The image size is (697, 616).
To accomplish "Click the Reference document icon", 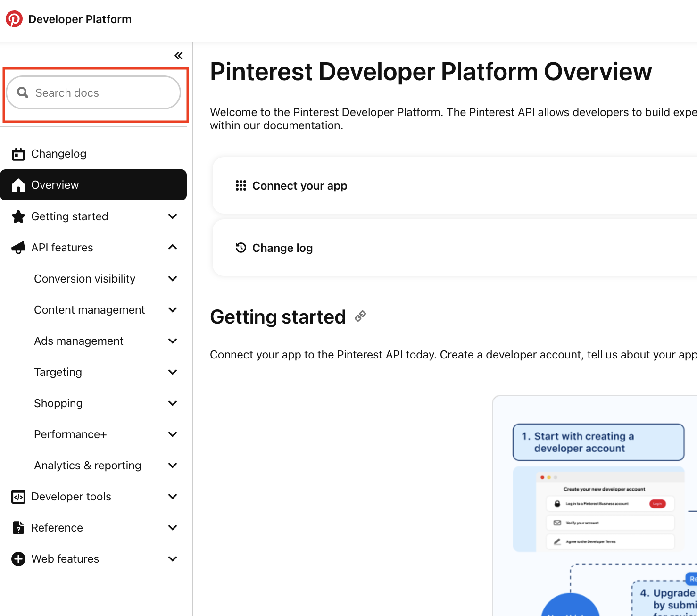I will [18, 528].
